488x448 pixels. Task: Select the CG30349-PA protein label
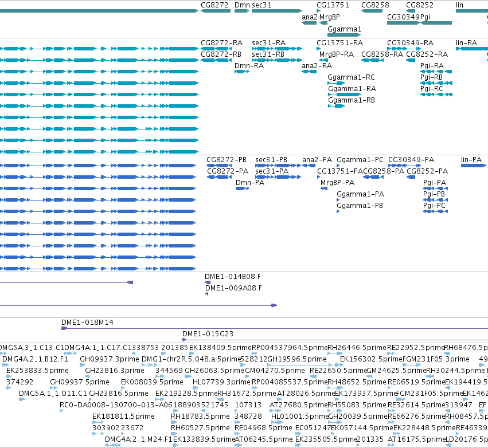tap(411, 159)
